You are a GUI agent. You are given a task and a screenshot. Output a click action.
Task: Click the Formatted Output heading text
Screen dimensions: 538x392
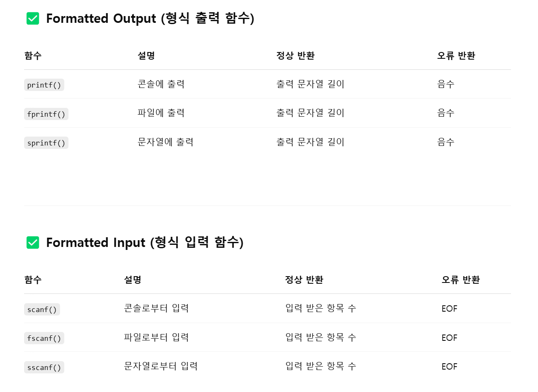pos(150,19)
